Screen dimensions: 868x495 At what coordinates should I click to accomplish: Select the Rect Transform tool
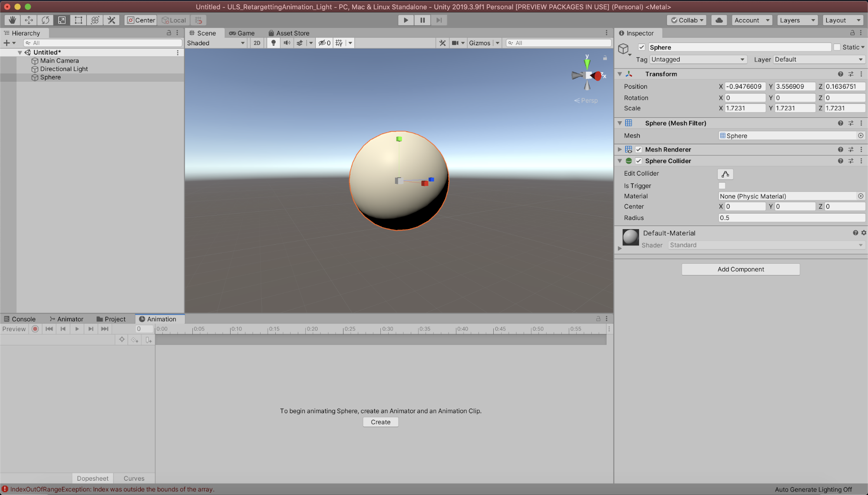tap(79, 20)
